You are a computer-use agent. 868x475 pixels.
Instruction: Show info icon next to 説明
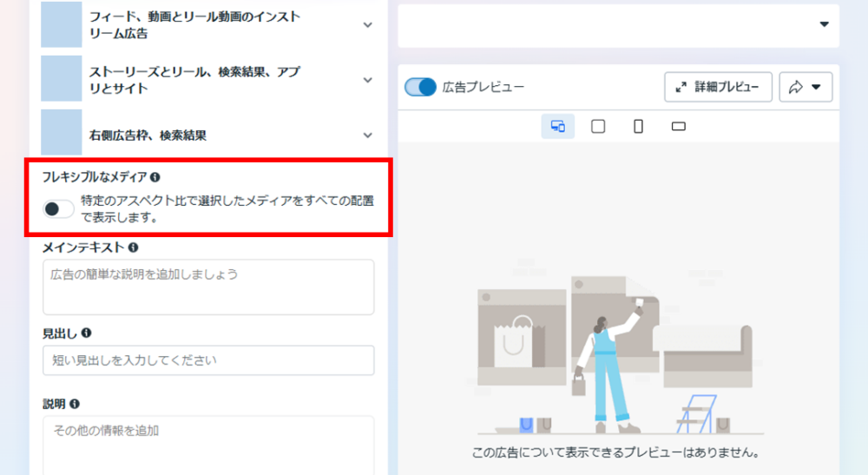coord(74,404)
